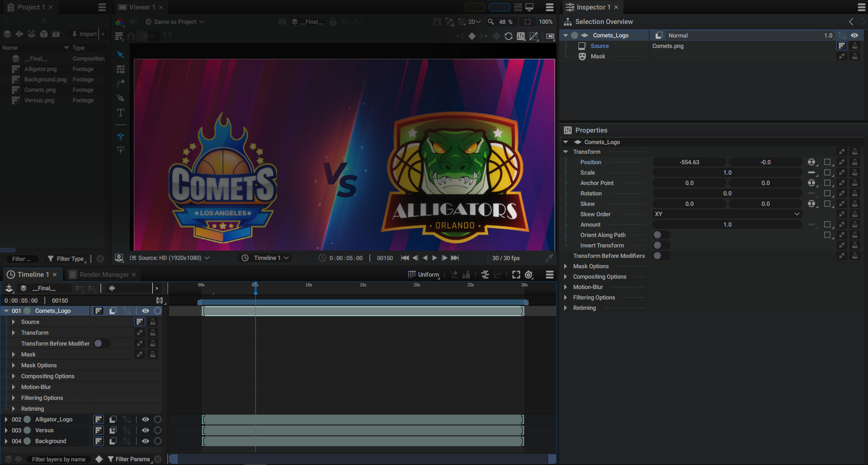This screenshot has width=868, height=465.
Task: Open Source HD (1920x1080) dropdown
Action: pos(170,258)
